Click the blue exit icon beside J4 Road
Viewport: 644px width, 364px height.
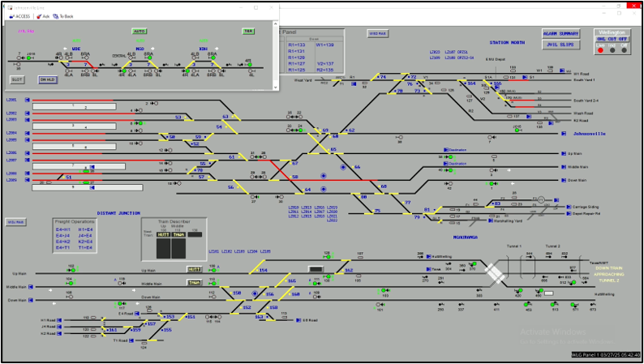pos(59,327)
